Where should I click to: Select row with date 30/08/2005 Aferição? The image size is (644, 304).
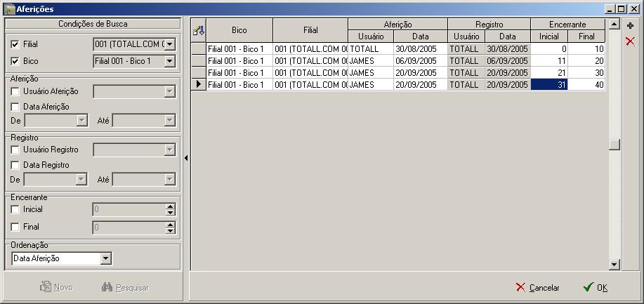click(421, 49)
